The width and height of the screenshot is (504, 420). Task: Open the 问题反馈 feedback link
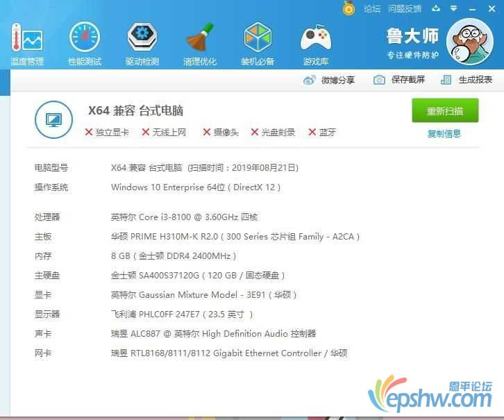click(405, 8)
